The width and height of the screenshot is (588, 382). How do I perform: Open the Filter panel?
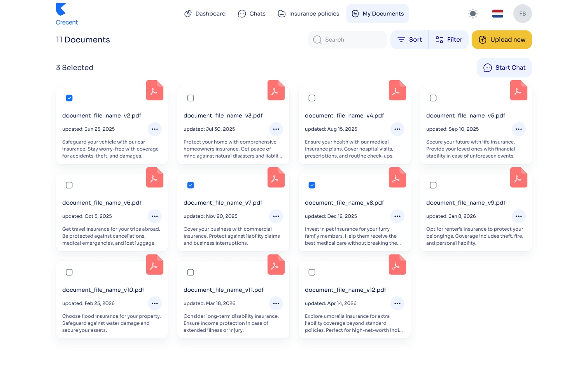tap(449, 40)
